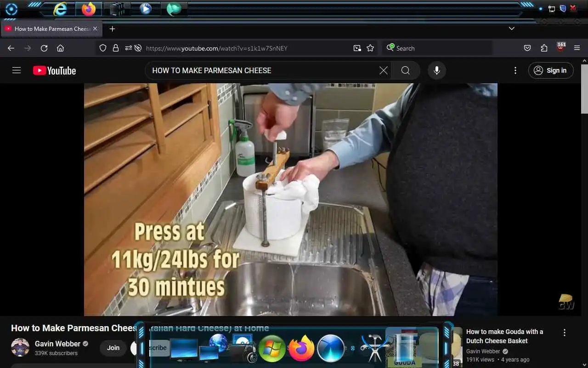Open the dark server-tower icon in the top taskbar

[117, 9]
